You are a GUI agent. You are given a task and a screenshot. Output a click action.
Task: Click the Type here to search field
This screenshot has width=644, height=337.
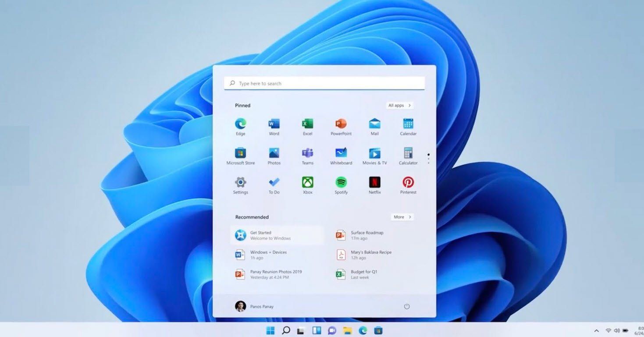324,83
